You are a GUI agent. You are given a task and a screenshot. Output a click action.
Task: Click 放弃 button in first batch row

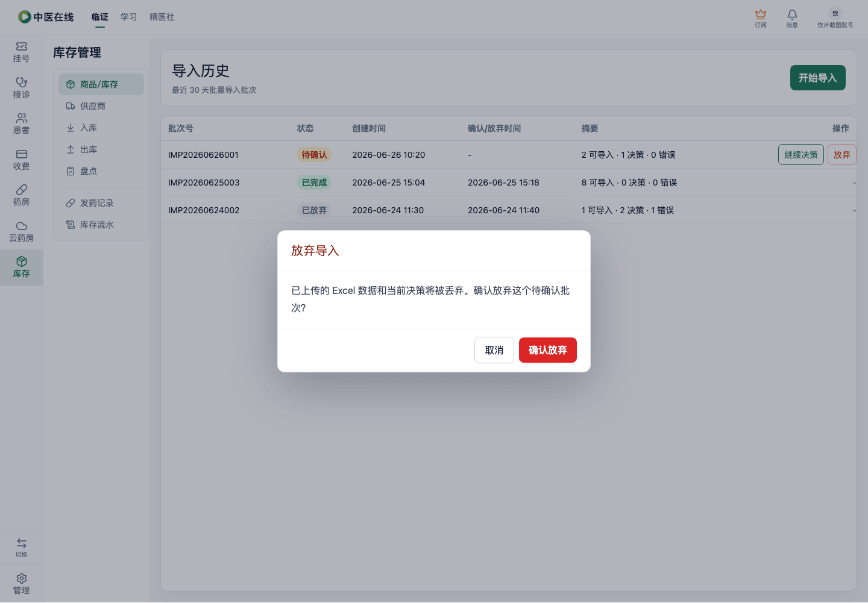point(842,155)
